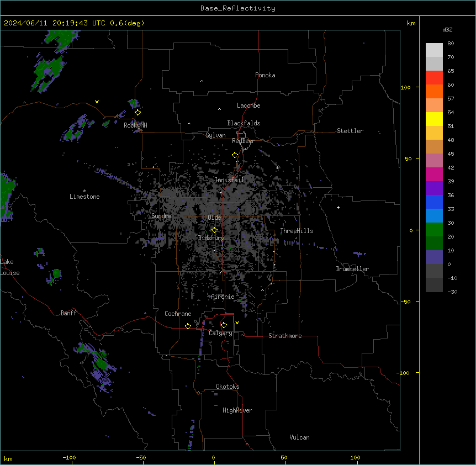Click the Innisfail town label
This screenshot has height=465, width=476.
(x=229, y=180)
